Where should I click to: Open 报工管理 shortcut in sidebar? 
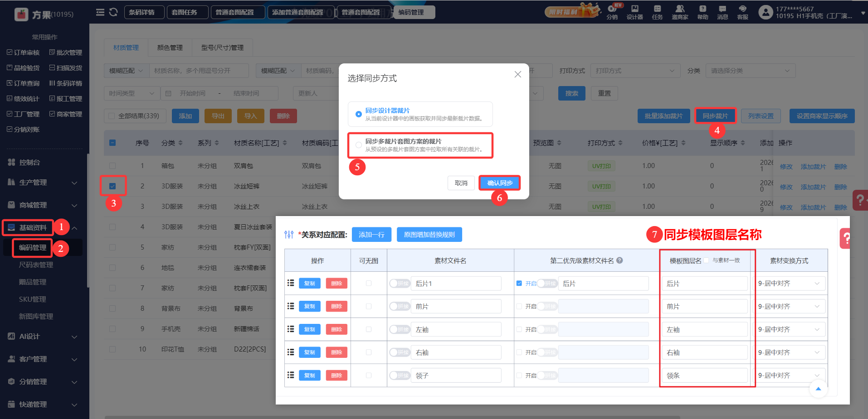point(66,99)
